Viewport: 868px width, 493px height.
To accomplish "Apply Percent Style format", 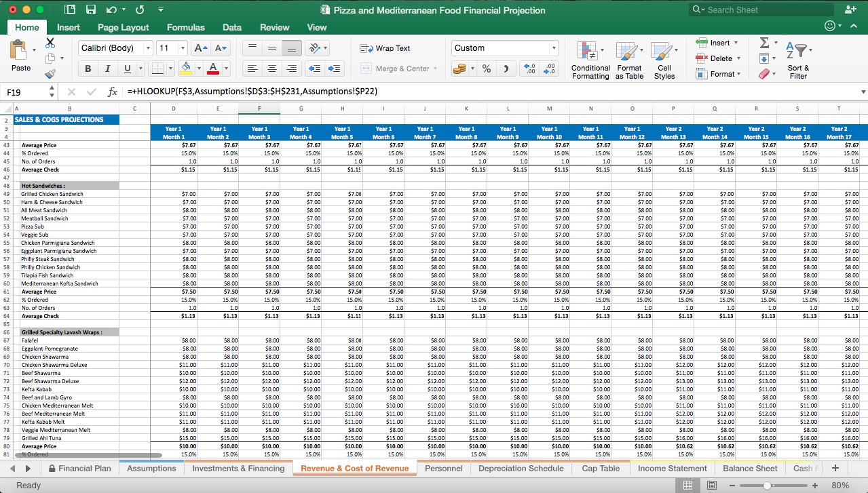I will pos(486,68).
